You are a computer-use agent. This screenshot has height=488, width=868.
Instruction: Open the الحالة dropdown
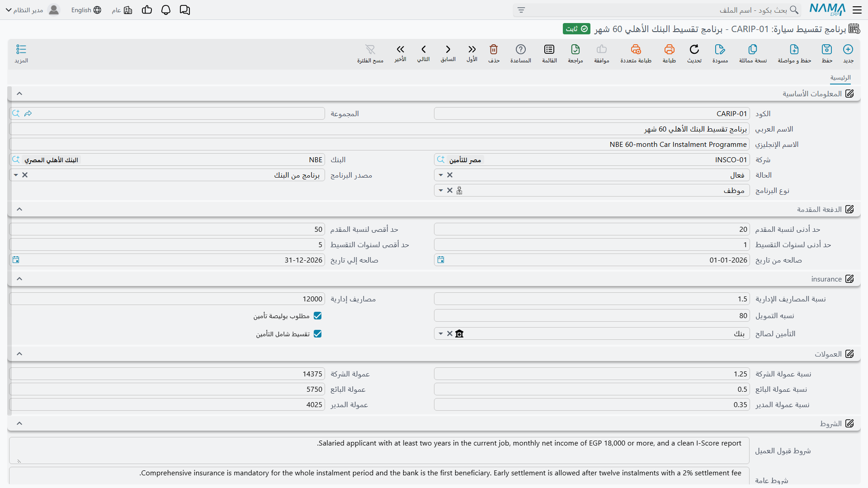click(441, 175)
